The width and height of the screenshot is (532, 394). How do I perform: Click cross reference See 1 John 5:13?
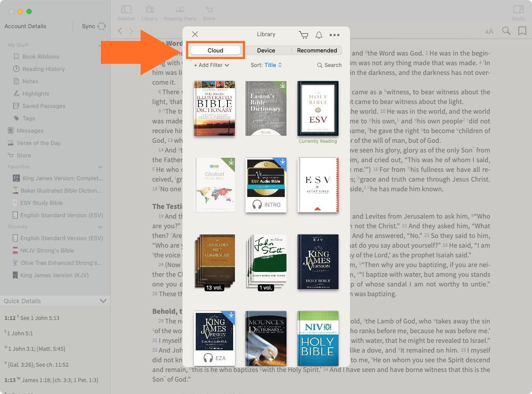pos(40,318)
